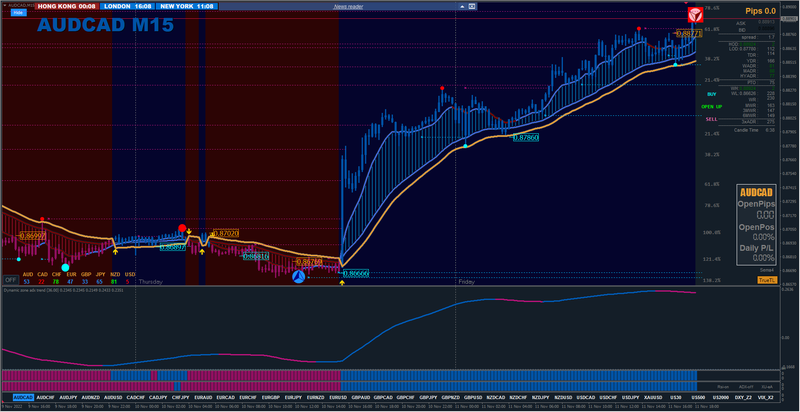The width and height of the screenshot is (800, 412).
Task: Switch to the USDCAD symbol tab
Action: tap(586, 397)
